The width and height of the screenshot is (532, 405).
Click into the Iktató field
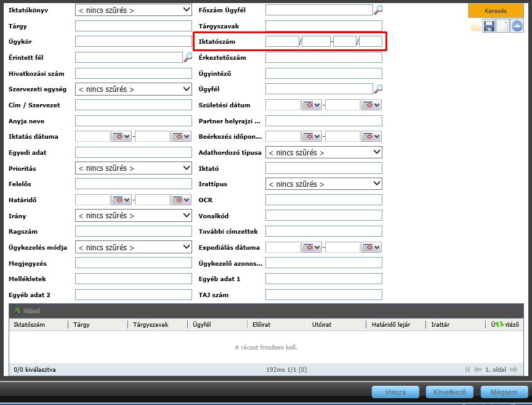(324, 168)
